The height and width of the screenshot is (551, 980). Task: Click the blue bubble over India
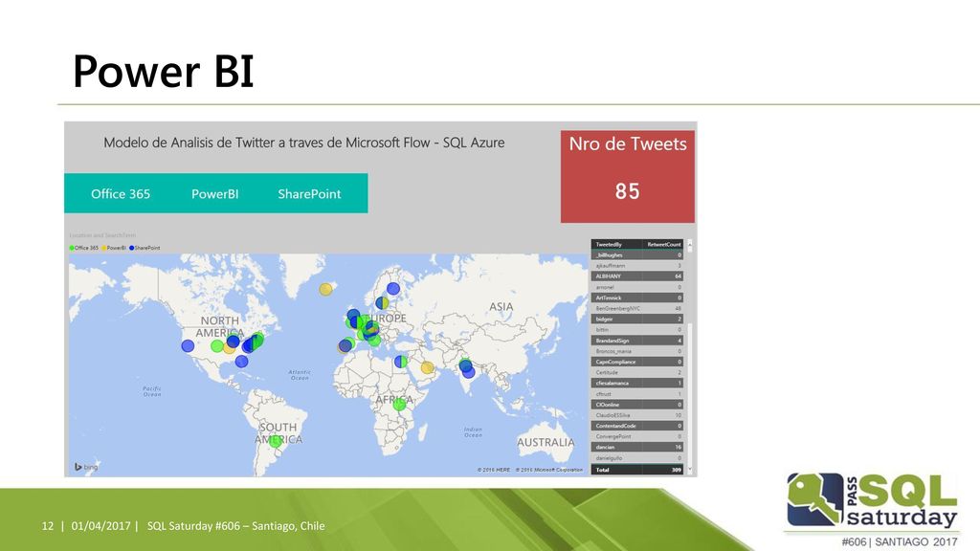(x=468, y=372)
